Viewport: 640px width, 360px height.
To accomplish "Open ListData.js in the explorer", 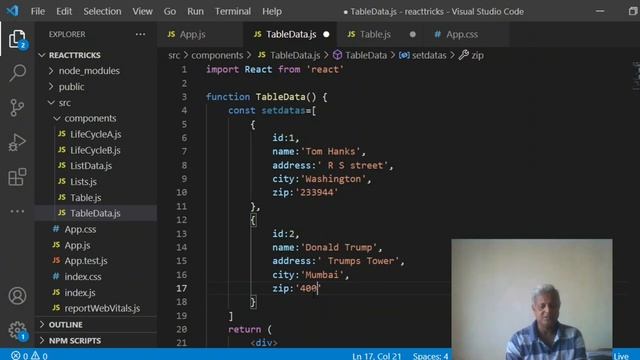I will (x=91, y=166).
